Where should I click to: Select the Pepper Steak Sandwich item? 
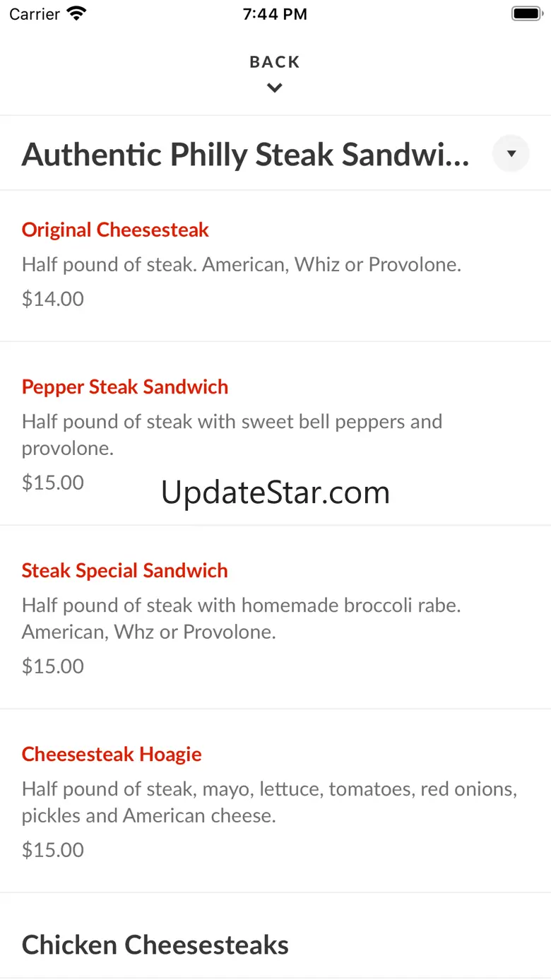[x=125, y=386]
